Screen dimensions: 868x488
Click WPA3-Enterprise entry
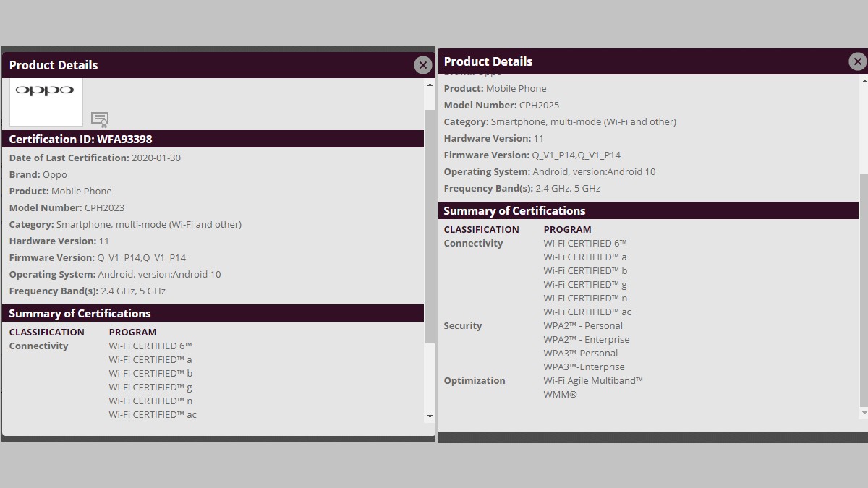[x=584, y=367]
